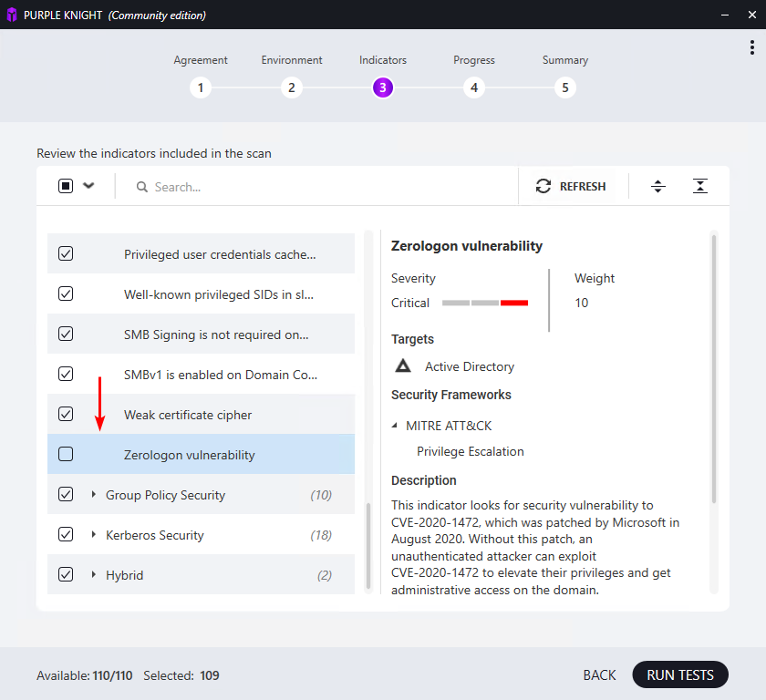Enable the Zerologon vulnerability checkbox
This screenshot has width=766, height=700.
click(x=66, y=454)
